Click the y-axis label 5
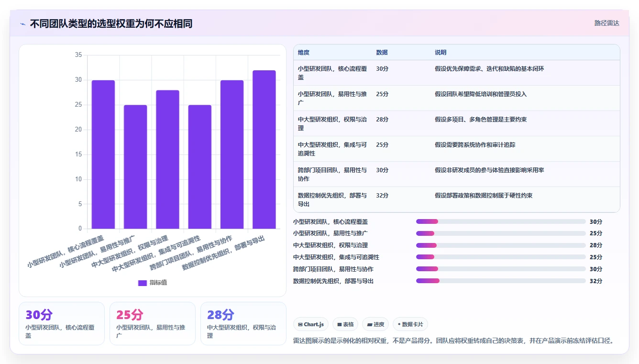The image size is (639, 364). pos(80,204)
